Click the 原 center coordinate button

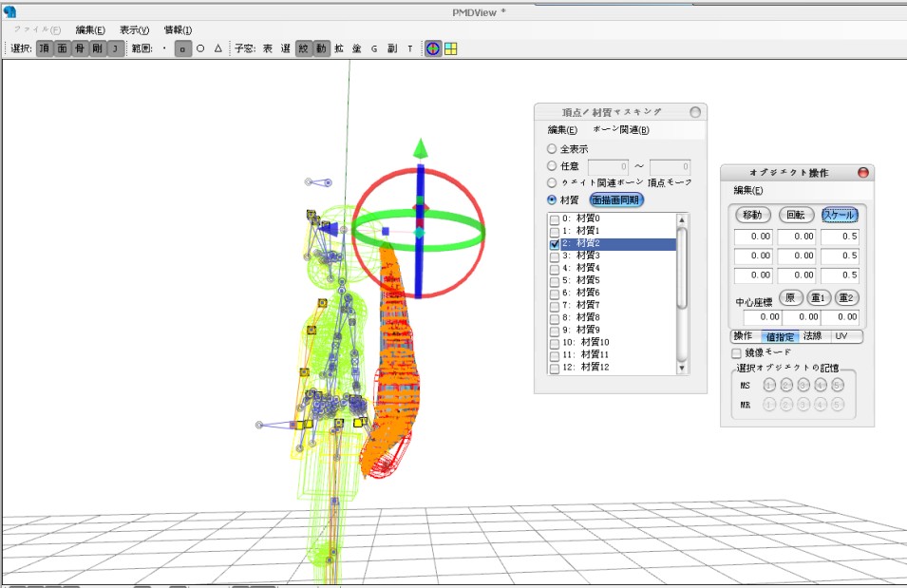791,298
